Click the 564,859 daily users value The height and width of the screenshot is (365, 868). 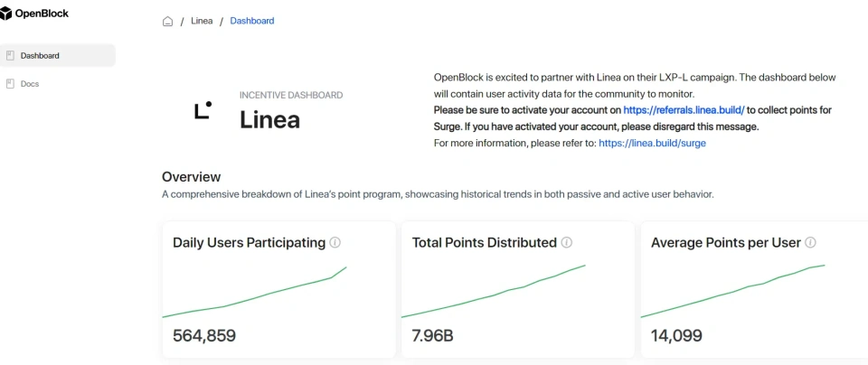[x=204, y=336]
